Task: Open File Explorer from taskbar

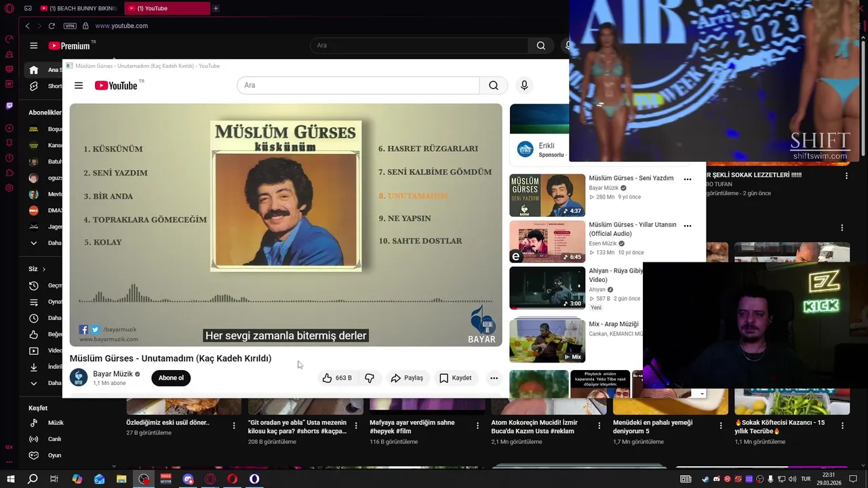Action: [121, 479]
